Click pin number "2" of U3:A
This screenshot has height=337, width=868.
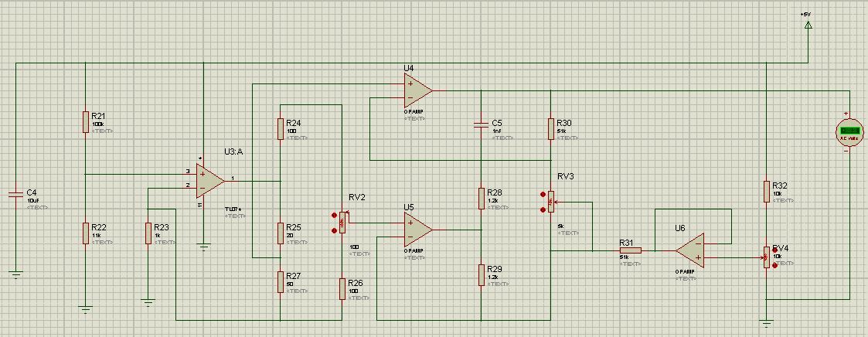click(188, 186)
